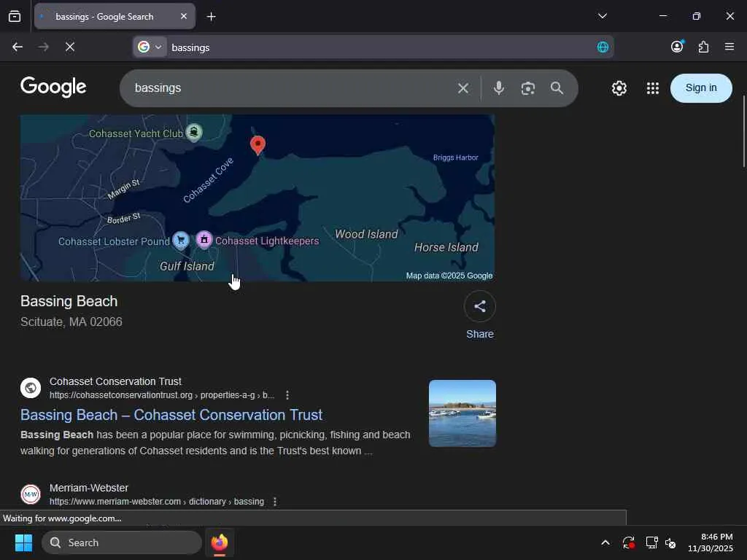This screenshot has width=747, height=560.
Task: Click the Scituate, MA 02066 address
Action: (x=71, y=322)
